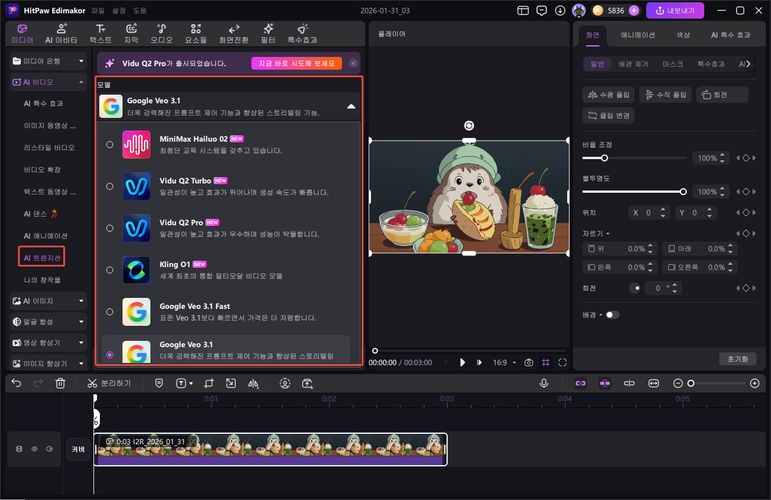Take a snapshot with the camera icon
This screenshot has width=771, height=500.
[x=529, y=362]
